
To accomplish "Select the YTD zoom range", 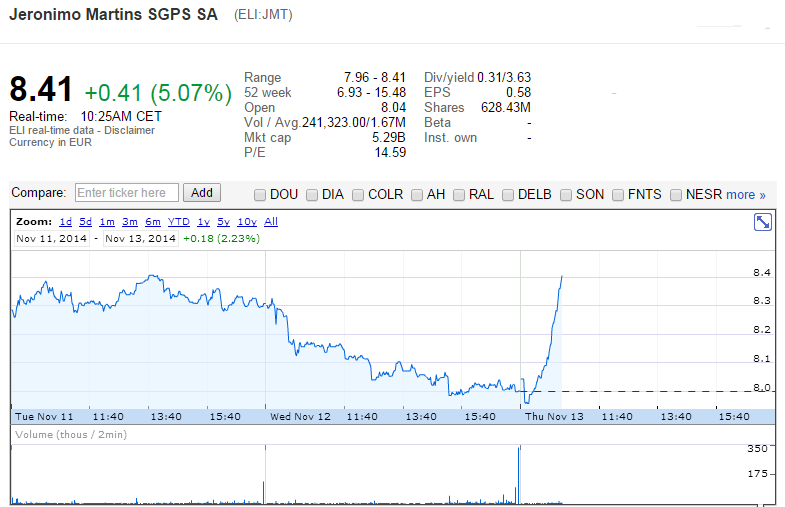I will 179,222.
